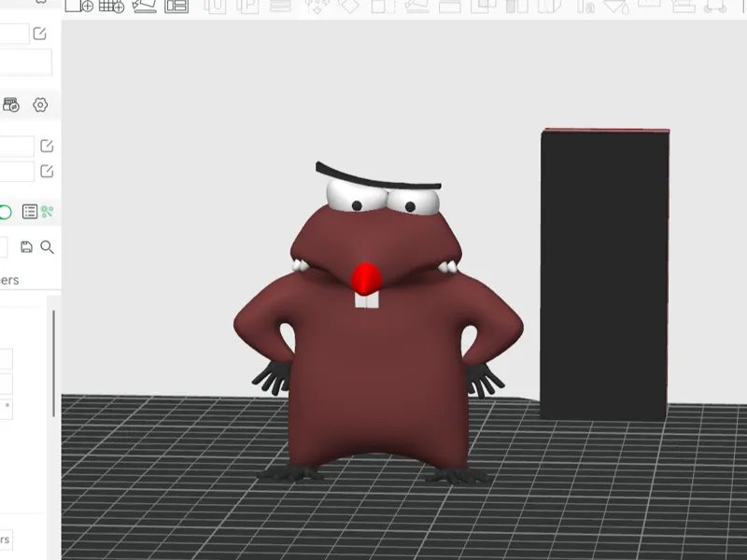Select the tall black box object
The width and height of the screenshot is (747, 560).
coord(604,274)
